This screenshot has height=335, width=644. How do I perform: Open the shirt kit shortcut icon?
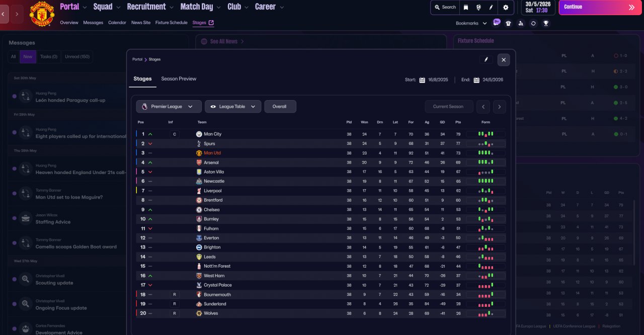point(508,23)
